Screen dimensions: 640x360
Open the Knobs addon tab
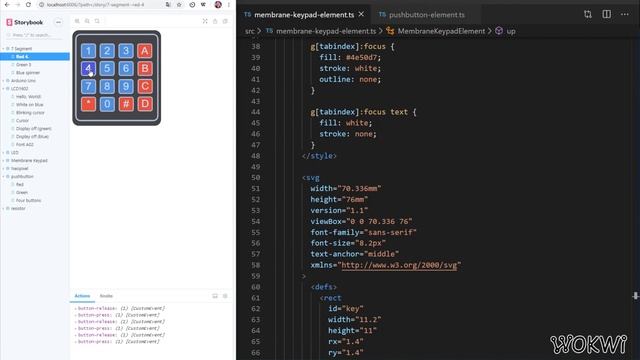point(106,296)
